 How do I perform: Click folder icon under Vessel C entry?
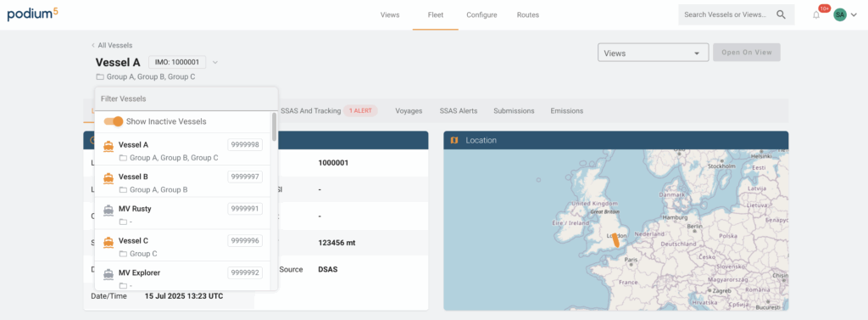pos(124,254)
